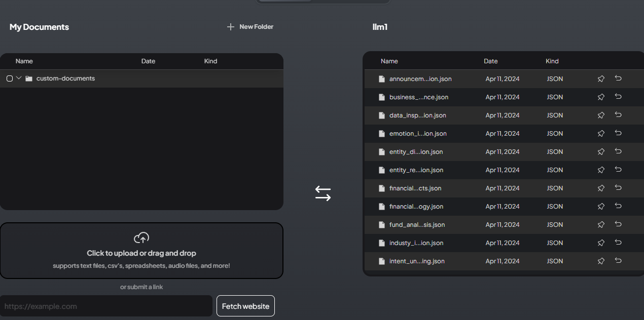Click Kind header in My Documents table
Screen dimensions: 644x320
(210, 61)
